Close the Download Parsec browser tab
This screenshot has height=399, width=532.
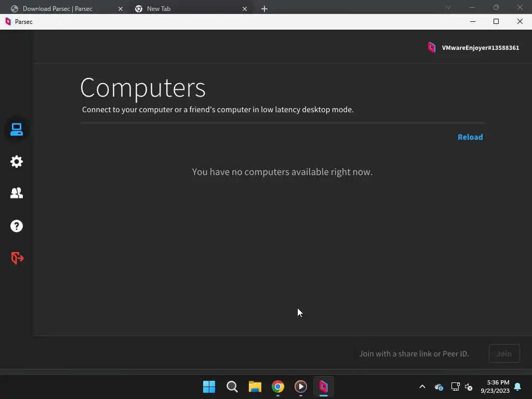(121, 9)
